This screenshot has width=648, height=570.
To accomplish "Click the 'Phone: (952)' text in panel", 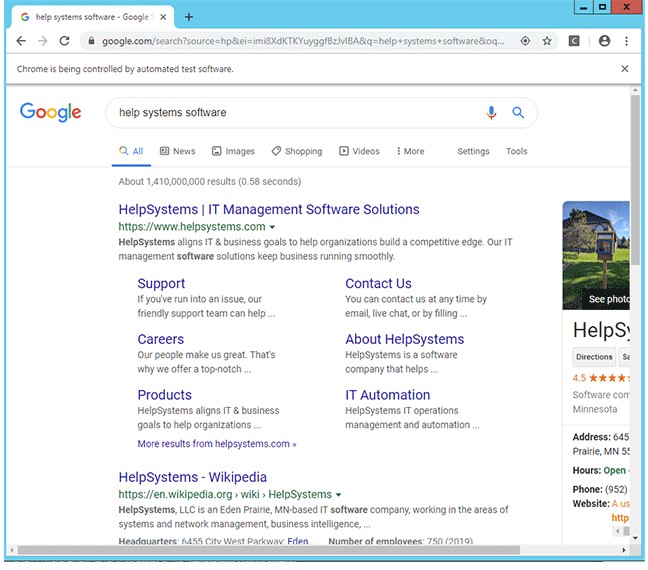I will pyautogui.click(x=600, y=489).
